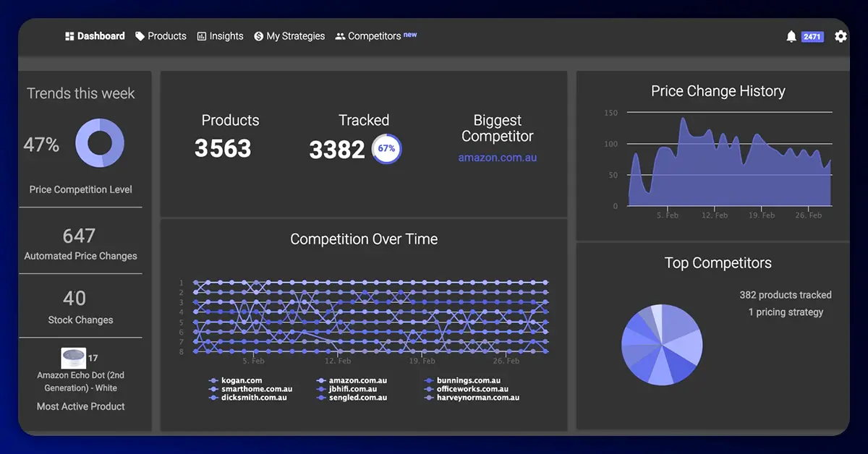Viewport: 868px width, 454px height.
Task: Open settings gear icon
Action: click(x=841, y=36)
